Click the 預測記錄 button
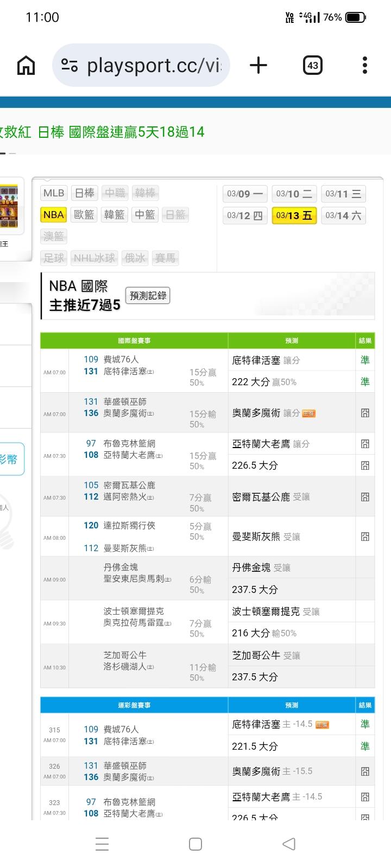 click(x=148, y=296)
